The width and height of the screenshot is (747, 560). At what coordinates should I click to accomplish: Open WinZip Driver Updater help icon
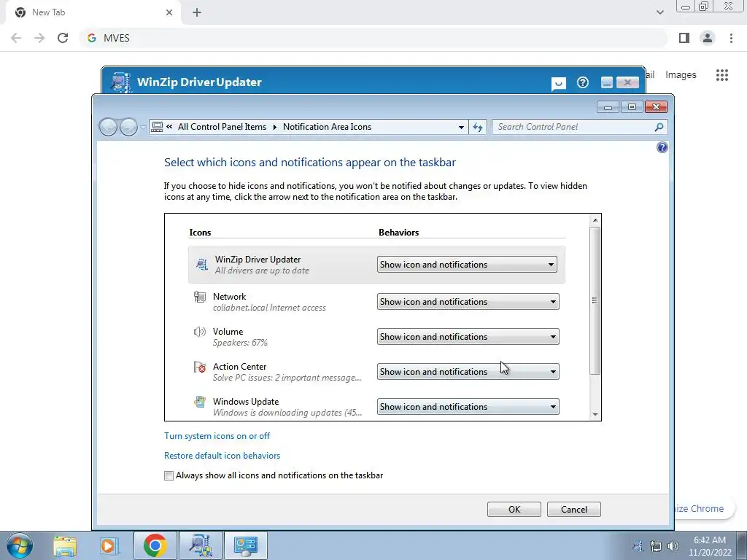(583, 82)
